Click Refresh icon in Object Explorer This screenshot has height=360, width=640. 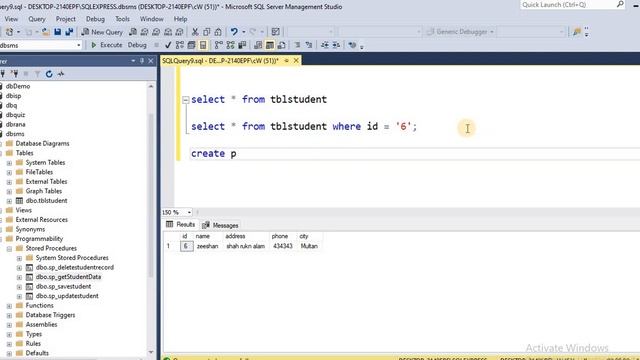pos(49,74)
